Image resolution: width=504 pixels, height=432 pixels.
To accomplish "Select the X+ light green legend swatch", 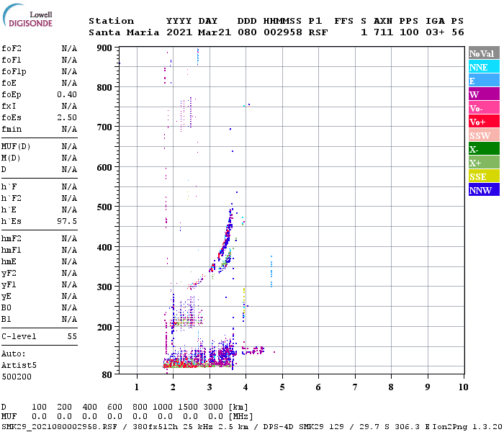I will click(x=484, y=163).
